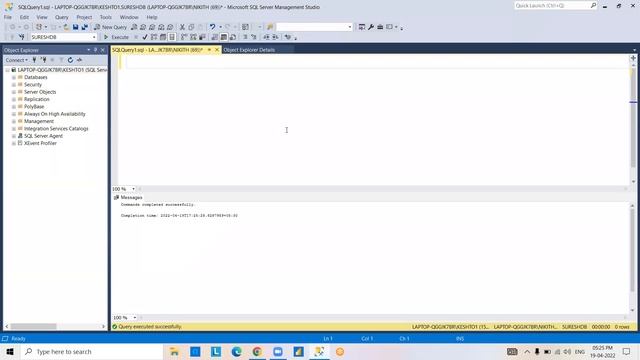
Task: Open Chrome from the taskbar
Action: click(x=257, y=351)
